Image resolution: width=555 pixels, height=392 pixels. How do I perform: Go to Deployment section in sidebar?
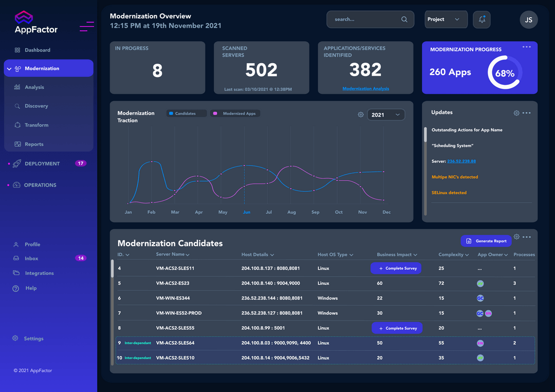tap(42, 164)
